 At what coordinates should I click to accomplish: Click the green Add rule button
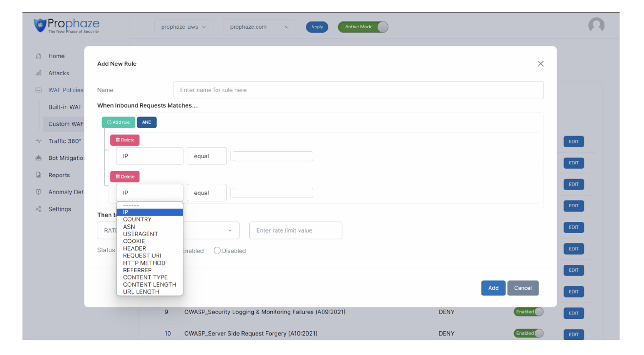[119, 122]
